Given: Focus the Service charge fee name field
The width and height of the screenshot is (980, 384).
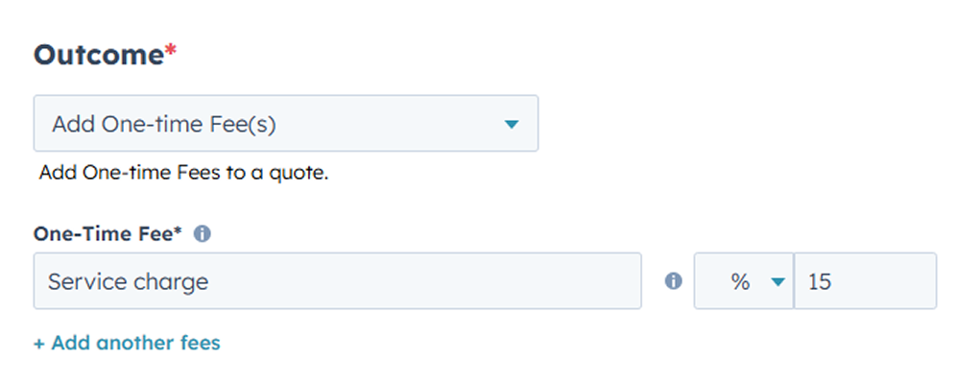Looking at the screenshot, I should tap(288, 281).
